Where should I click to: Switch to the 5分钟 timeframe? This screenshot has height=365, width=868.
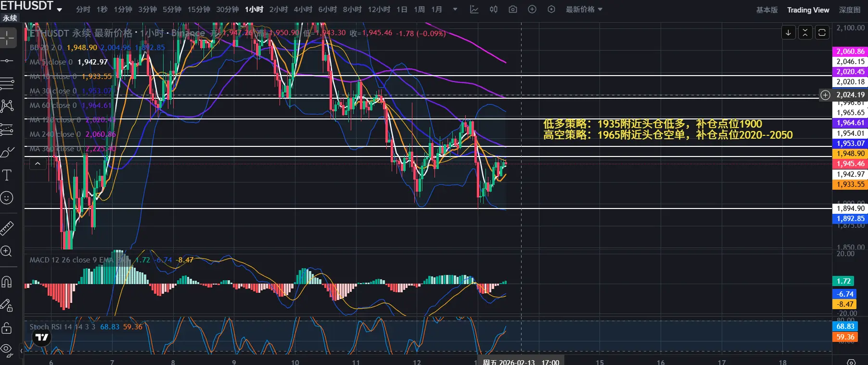(x=172, y=9)
